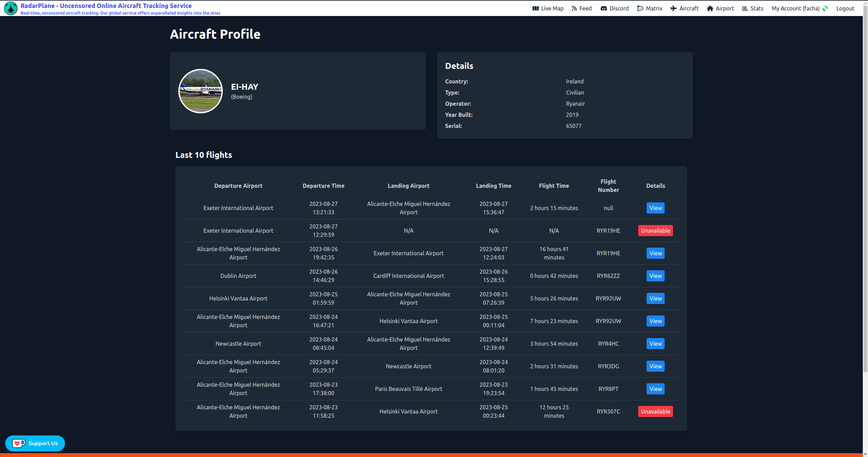View details for flight RYR4HC
868x457 pixels.
tap(655, 344)
